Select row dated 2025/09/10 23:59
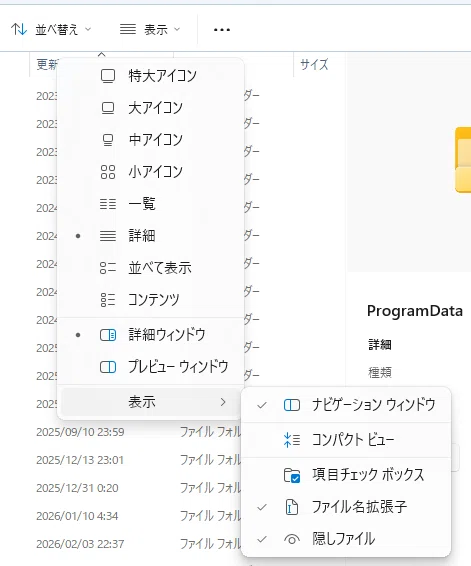 coord(80,432)
